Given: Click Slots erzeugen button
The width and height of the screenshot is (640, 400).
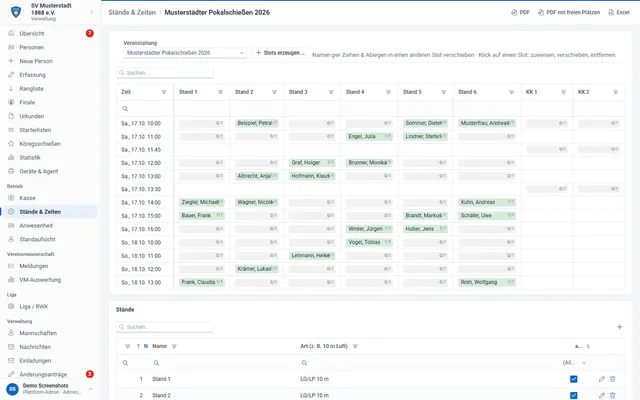Looking at the screenshot, I should click(280, 53).
